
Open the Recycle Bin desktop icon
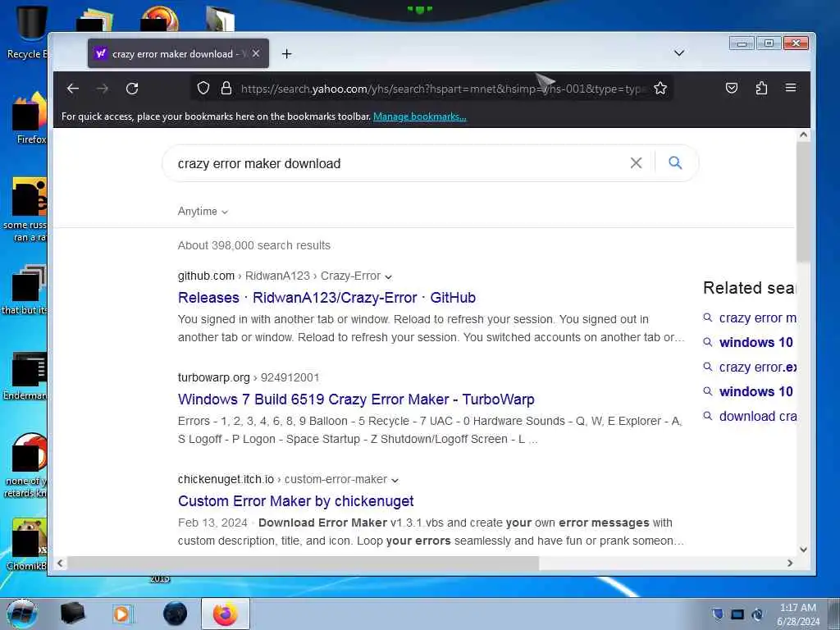[27, 33]
